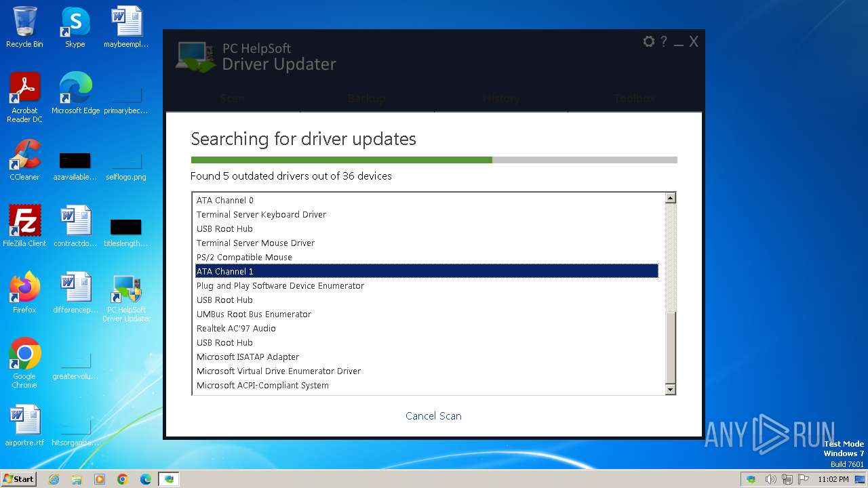The image size is (868, 488).
Task: Click the device list scroll up arrow
Action: [670, 199]
